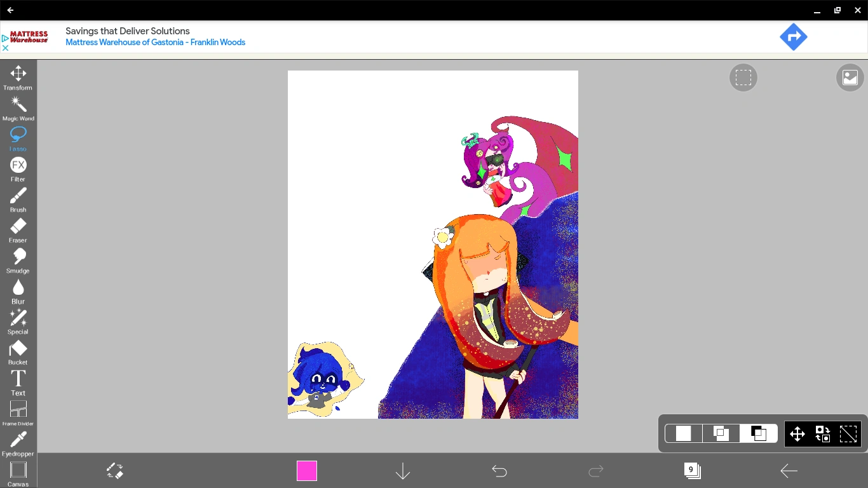Select the Bucket fill tool
868x488 pixels.
pos(17,350)
